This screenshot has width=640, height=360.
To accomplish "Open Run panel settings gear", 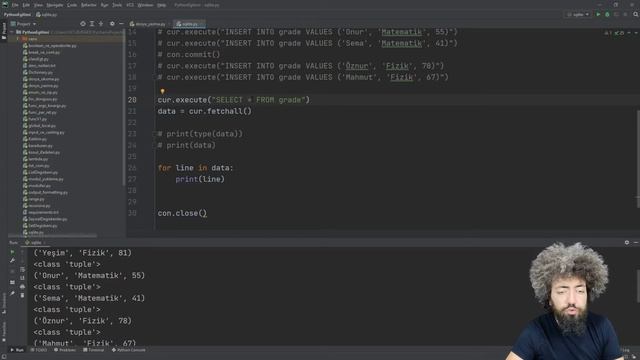I will click(x=627, y=242).
